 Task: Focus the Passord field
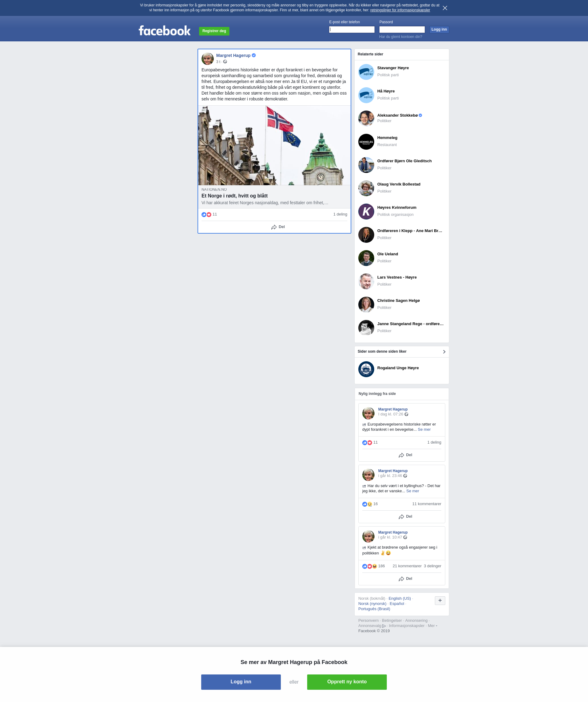pos(402,30)
